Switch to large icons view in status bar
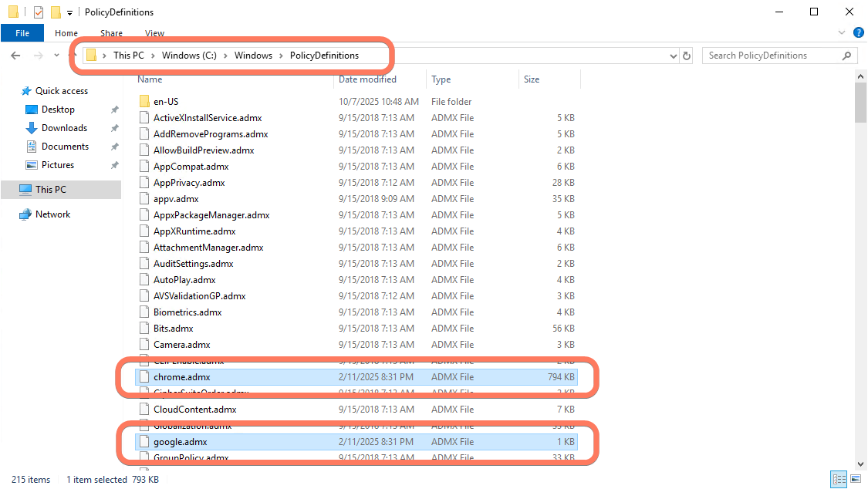The image size is (868, 489). (853, 480)
